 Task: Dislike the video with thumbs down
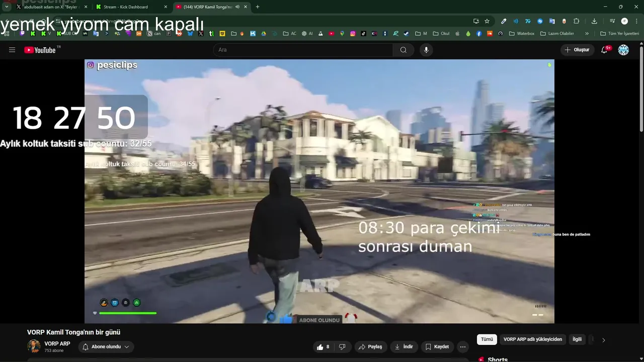tap(343, 347)
